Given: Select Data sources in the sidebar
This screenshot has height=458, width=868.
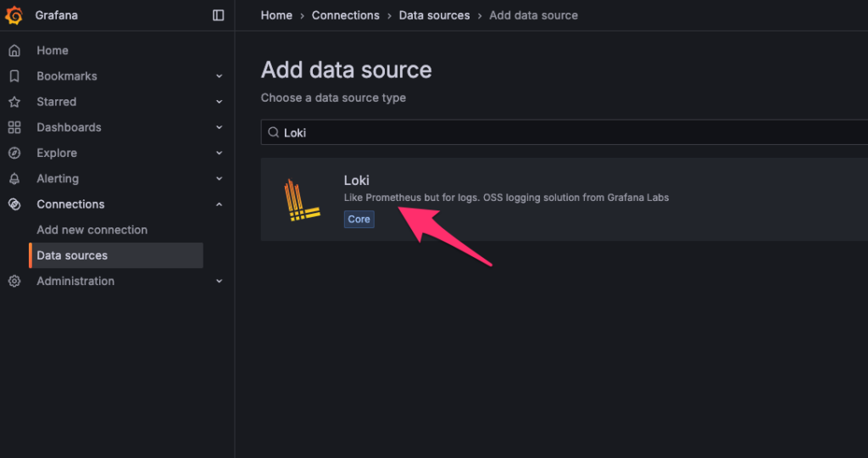Looking at the screenshot, I should pos(116,255).
